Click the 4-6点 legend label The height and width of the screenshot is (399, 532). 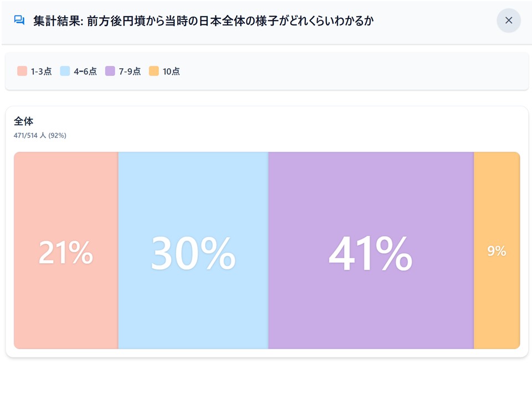point(85,71)
